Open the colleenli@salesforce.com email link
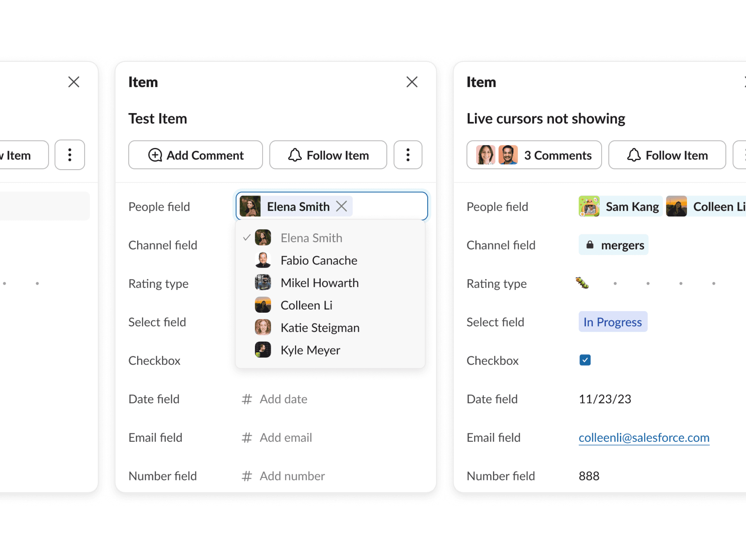 coord(643,437)
